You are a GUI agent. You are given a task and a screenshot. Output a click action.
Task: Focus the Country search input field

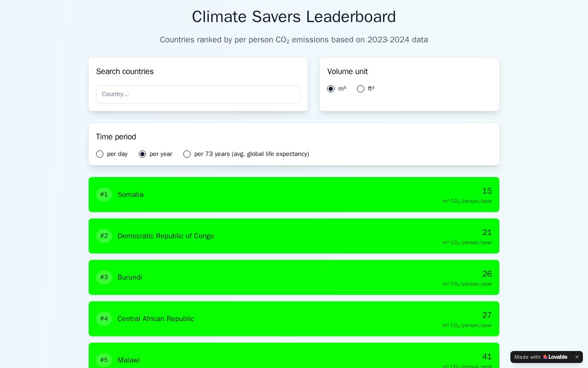pos(198,94)
